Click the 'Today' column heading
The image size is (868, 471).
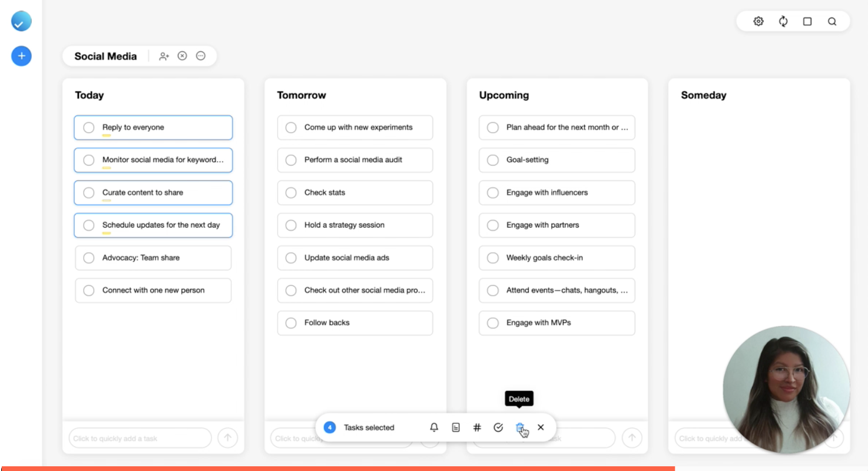click(x=90, y=95)
